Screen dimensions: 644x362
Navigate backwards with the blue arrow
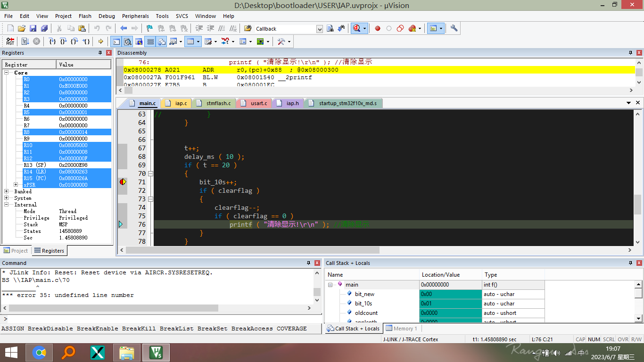pyautogui.click(x=124, y=29)
